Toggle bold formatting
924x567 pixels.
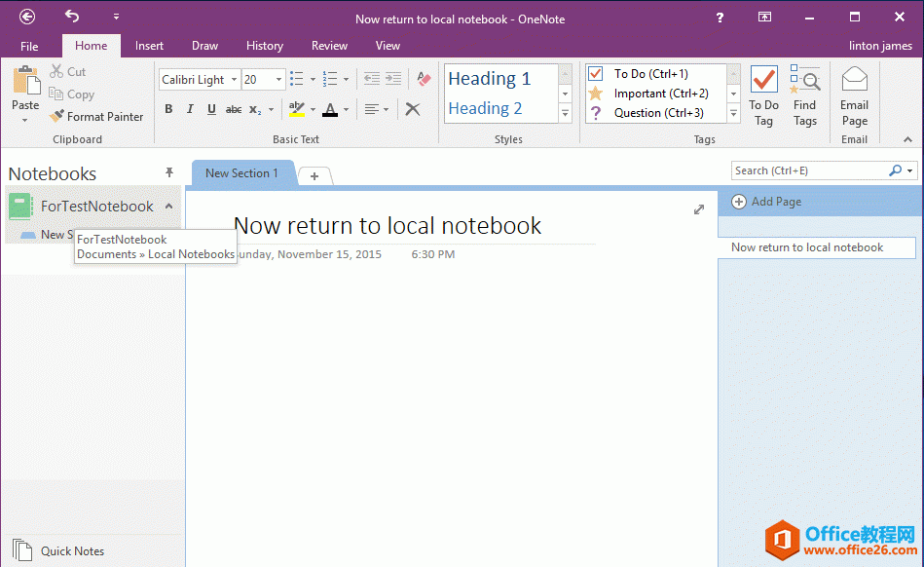pyautogui.click(x=167, y=109)
